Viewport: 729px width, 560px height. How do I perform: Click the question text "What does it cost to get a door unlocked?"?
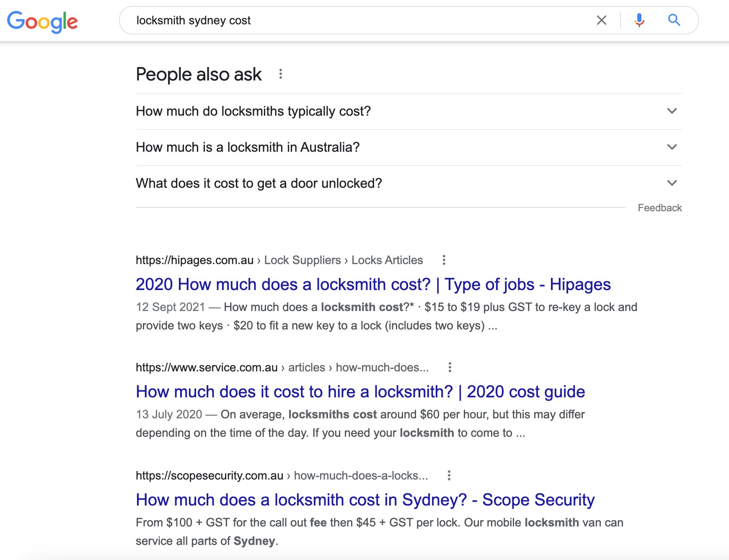[259, 183]
